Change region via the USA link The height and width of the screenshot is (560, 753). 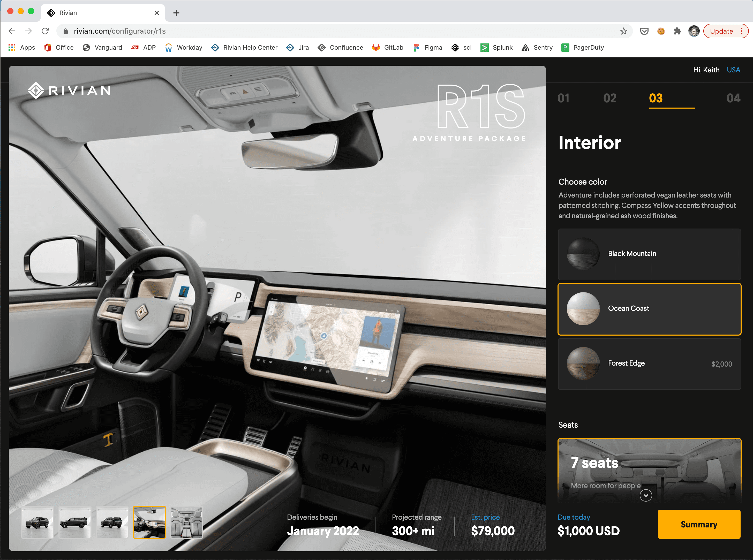tap(733, 70)
